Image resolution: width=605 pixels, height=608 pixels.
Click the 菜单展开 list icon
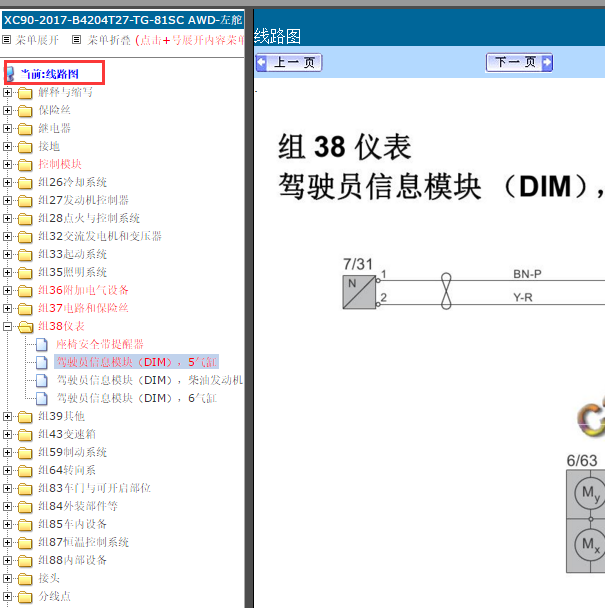(x=7, y=40)
